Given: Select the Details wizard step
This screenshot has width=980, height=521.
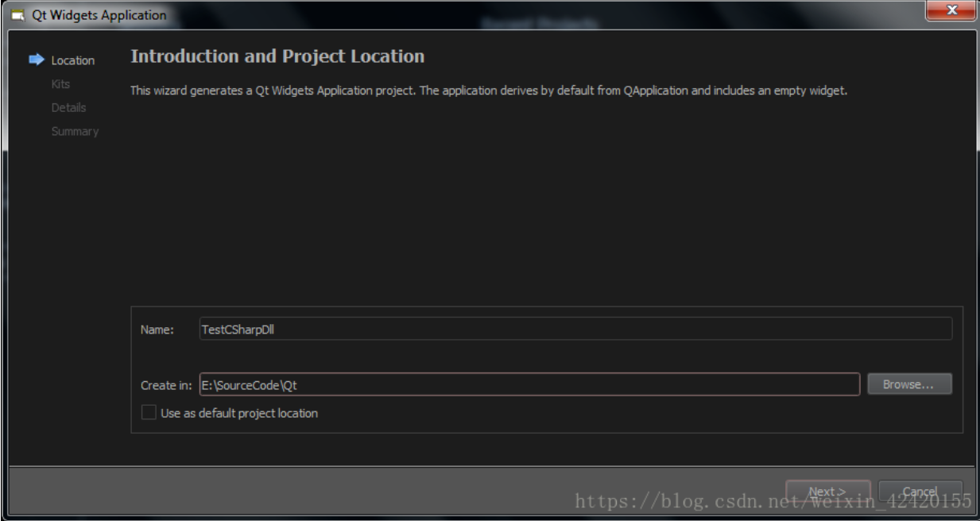Looking at the screenshot, I should click(x=69, y=107).
